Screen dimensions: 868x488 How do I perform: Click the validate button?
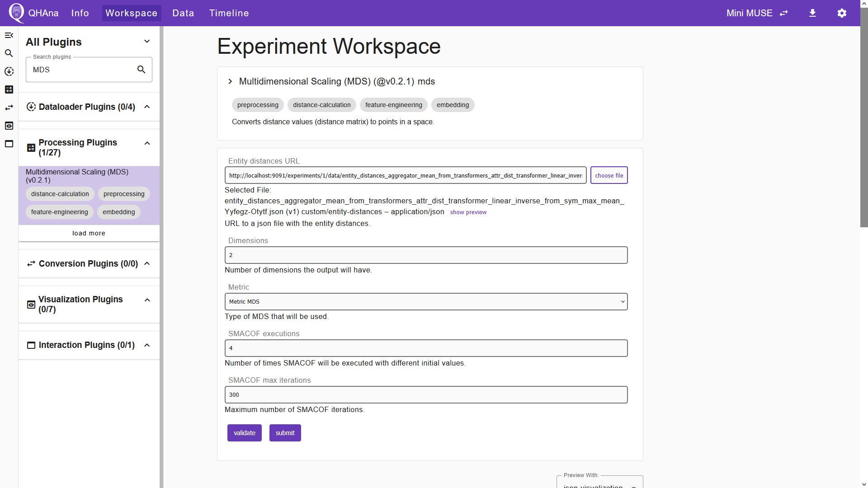[x=245, y=433]
